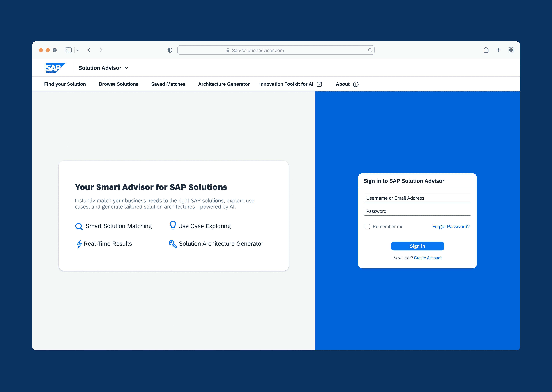
Task: Open the Browse Solutions tab
Action: (118, 84)
